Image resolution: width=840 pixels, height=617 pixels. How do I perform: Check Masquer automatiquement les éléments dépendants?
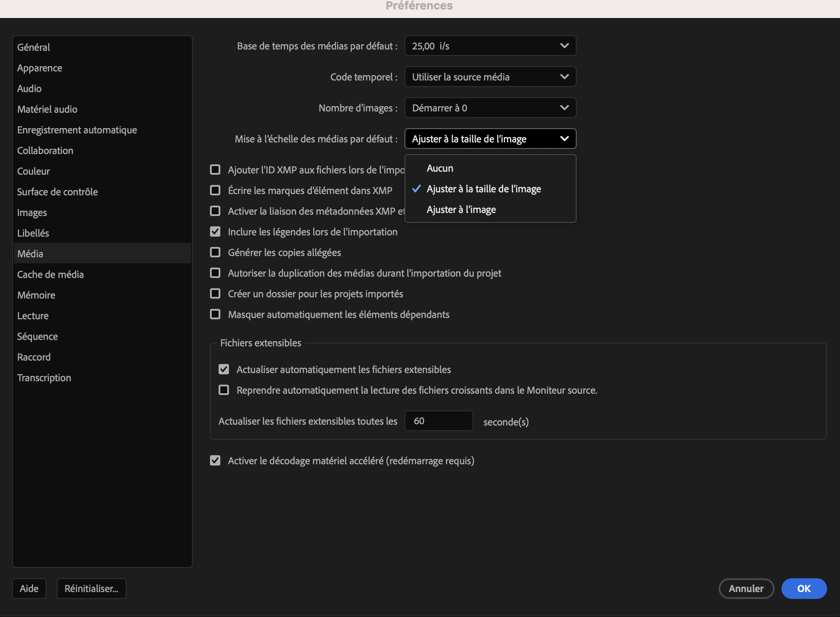pos(215,314)
